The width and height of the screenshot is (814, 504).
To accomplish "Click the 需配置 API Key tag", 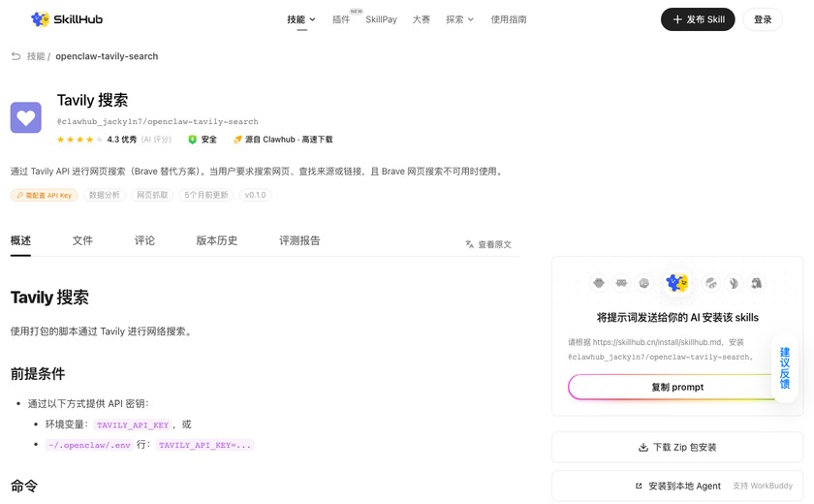I will click(45, 195).
